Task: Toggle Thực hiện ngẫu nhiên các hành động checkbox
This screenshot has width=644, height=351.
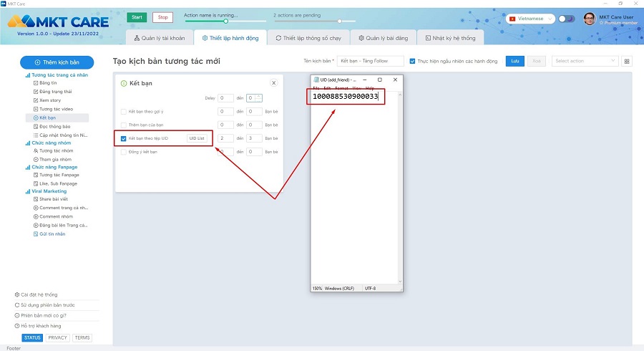Action: pos(412,61)
